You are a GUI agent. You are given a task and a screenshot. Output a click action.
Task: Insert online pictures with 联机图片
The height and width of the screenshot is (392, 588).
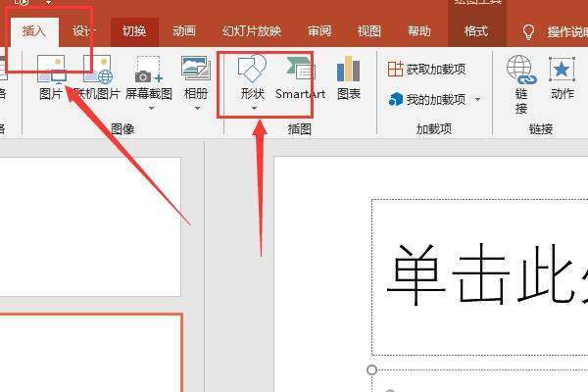[97, 71]
